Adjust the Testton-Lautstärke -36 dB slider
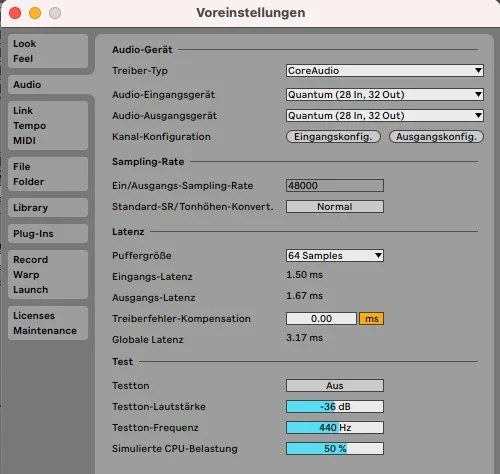The height and width of the screenshot is (474, 500). pyautogui.click(x=335, y=406)
